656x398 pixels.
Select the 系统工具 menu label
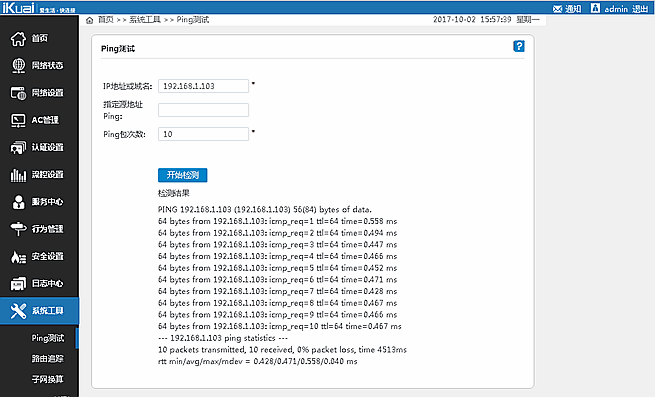(x=48, y=311)
